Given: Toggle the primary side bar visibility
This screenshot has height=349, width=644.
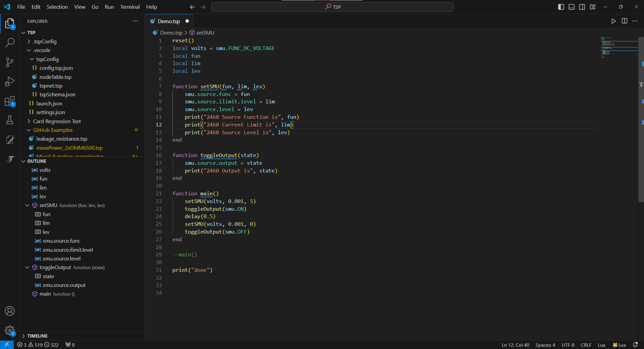Looking at the screenshot, I should tap(561, 7).
